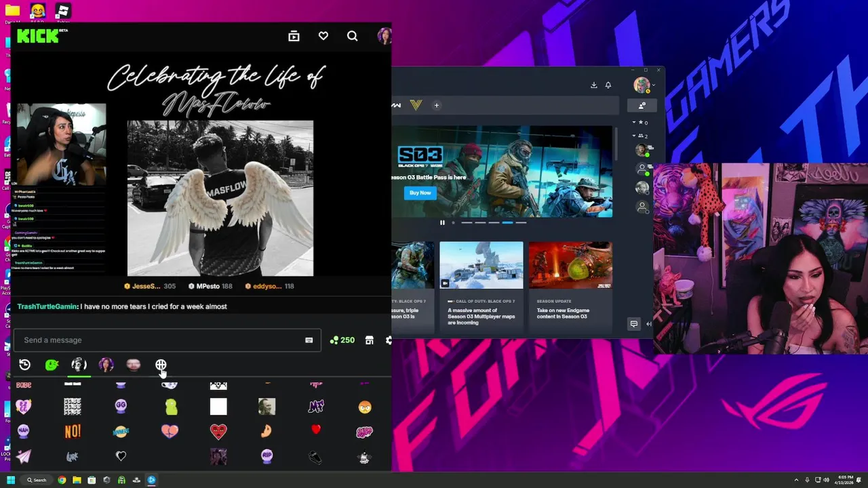Image resolution: width=868 pixels, height=488 pixels.
Task: Click the first online friend avatar in Battle.net
Action: (642, 150)
